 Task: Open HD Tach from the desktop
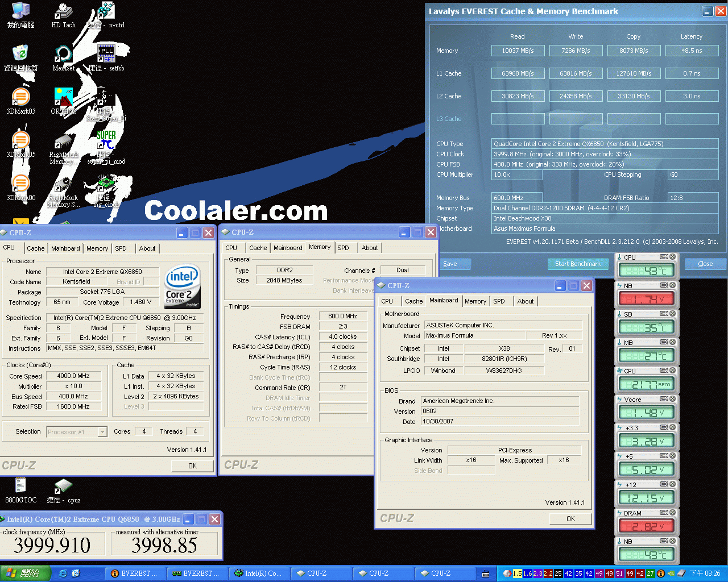coord(63,11)
